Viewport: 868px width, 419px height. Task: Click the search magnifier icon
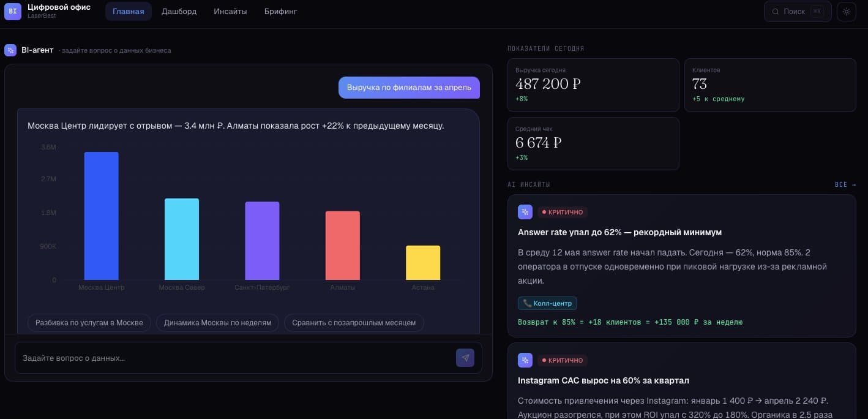coord(776,12)
